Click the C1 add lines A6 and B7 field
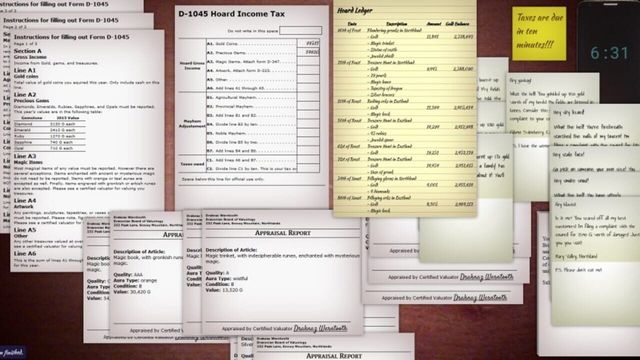Viewport: 640px width, 360px height. click(308, 160)
